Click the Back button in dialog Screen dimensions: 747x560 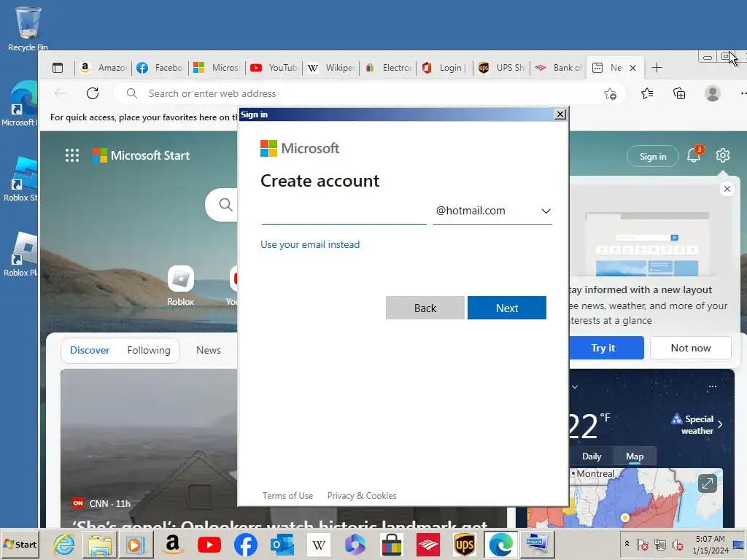tap(425, 308)
